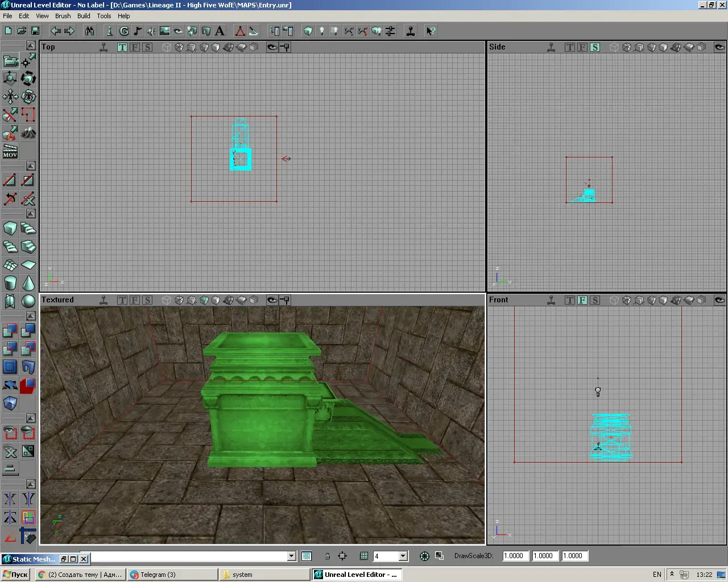The image size is (728, 582).
Task: Collapse the Clipping tools group arrow
Action: coord(31,166)
